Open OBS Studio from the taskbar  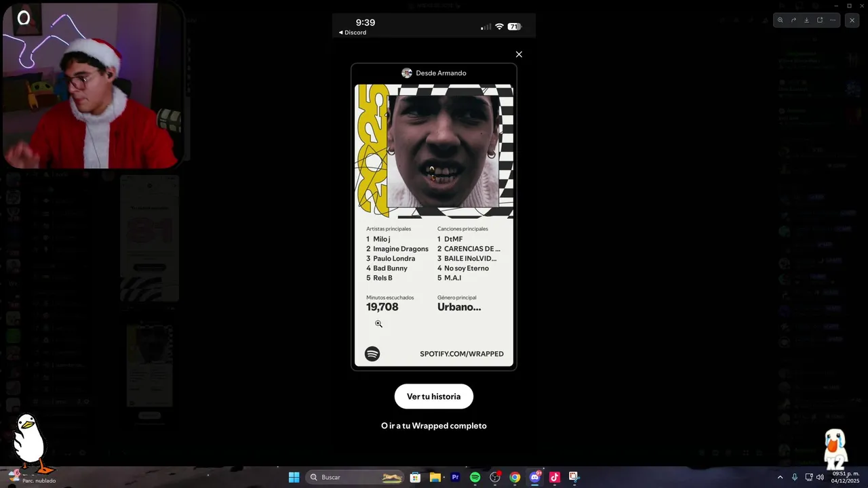(x=495, y=477)
